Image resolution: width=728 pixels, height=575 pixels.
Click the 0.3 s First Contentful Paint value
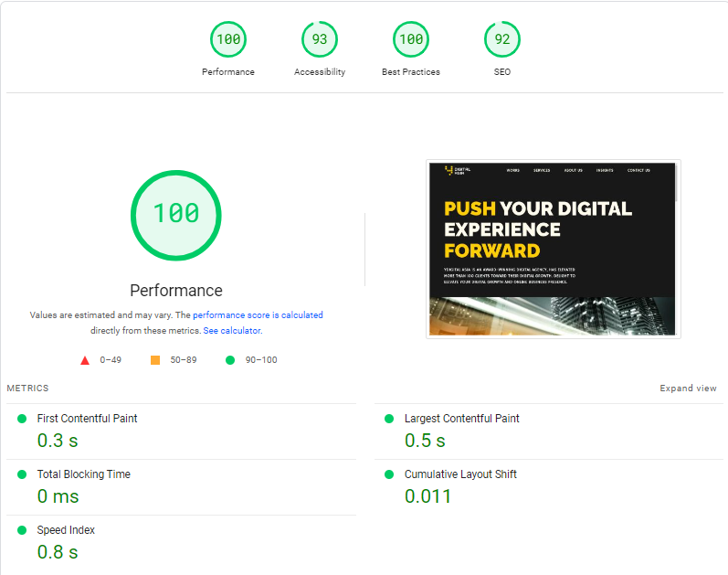click(x=58, y=441)
